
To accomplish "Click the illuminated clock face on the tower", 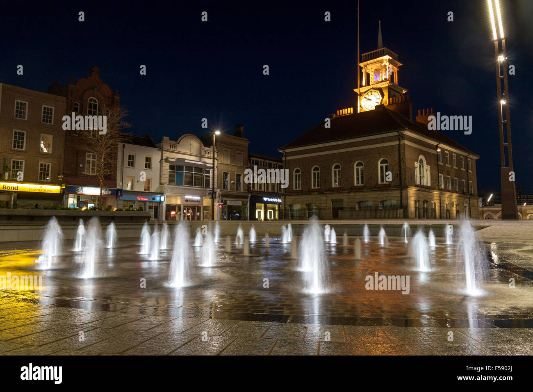I will (x=371, y=99).
